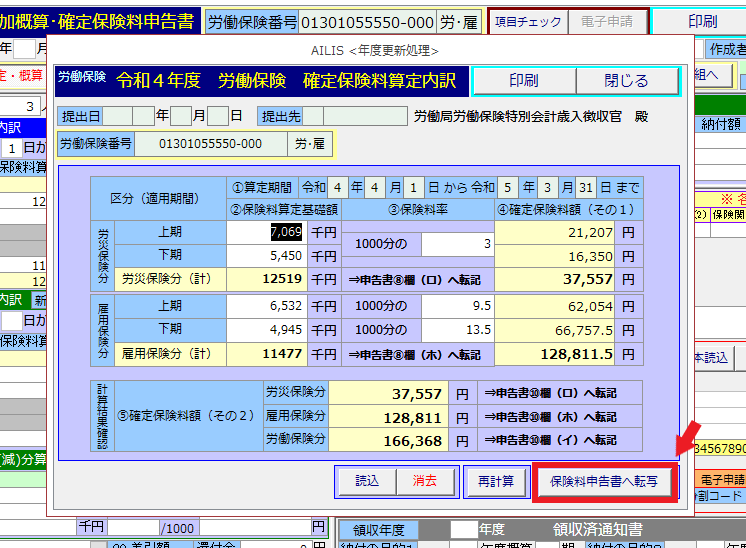Click the 読込 button in dialog
Screen dimensions: 746x548
[366, 481]
